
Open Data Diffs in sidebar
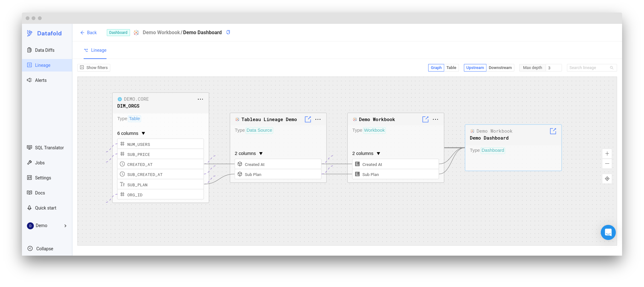pyautogui.click(x=47, y=50)
